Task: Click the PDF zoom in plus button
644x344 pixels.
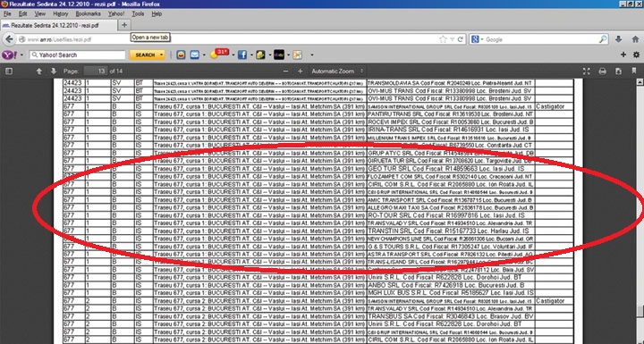Action: tap(301, 71)
